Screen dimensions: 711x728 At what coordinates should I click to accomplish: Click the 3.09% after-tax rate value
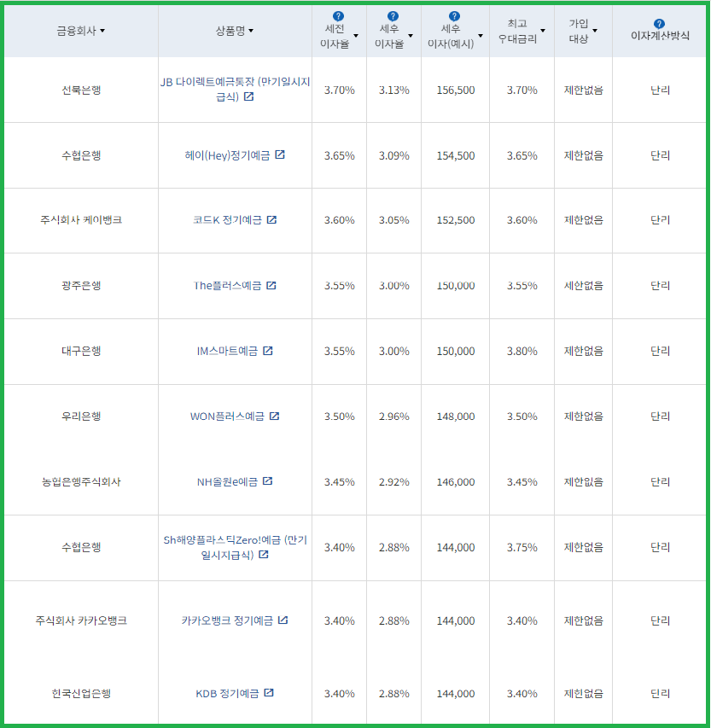(393, 155)
